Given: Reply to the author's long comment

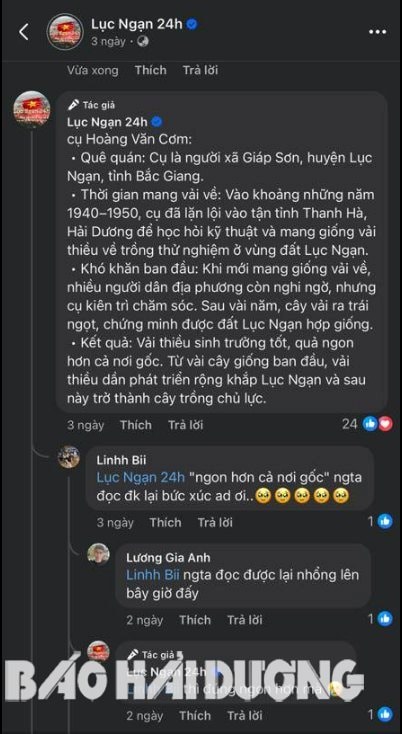Looking at the screenshot, I should 186,425.
